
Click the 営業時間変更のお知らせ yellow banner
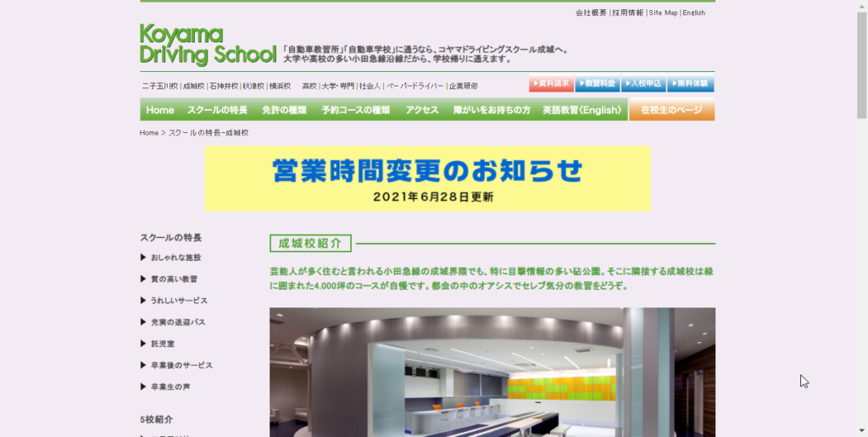coord(427,178)
